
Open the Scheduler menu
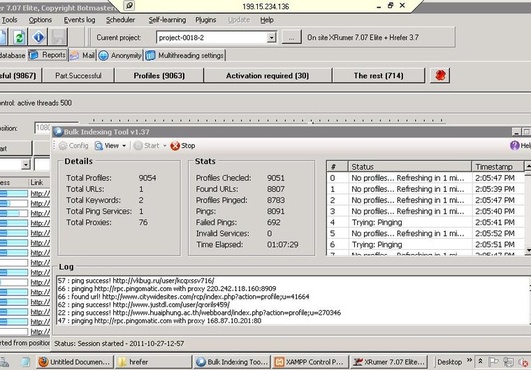pyautogui.click(x=120, y=20)
